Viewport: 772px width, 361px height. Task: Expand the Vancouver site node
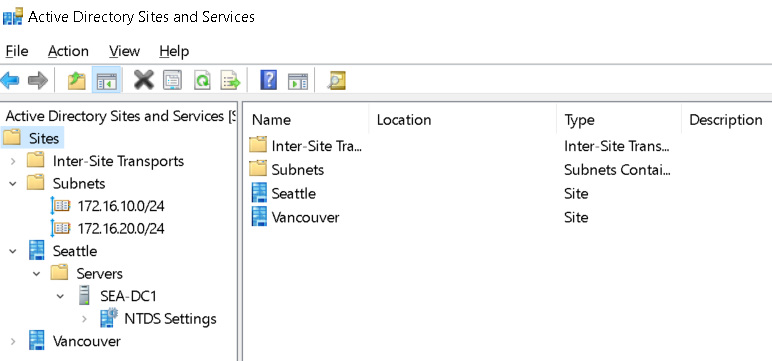coord(13,341)
